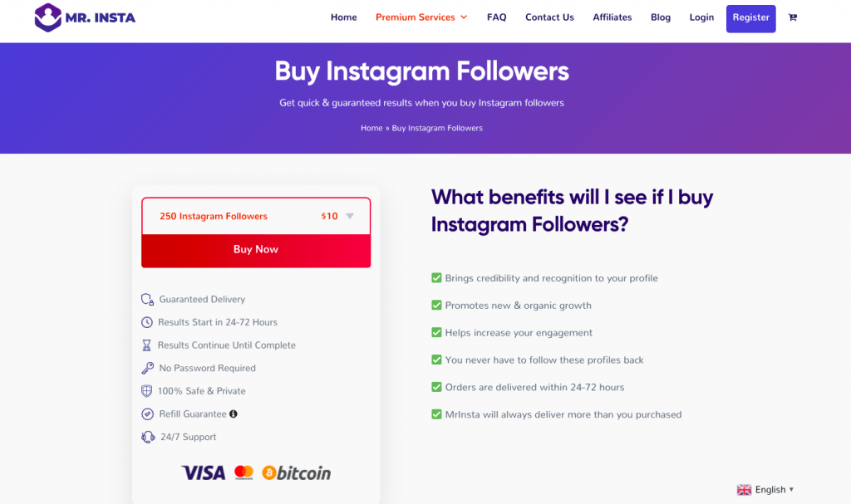
Task: Click the clock icon beside Results Start
Action: [146, 322]
